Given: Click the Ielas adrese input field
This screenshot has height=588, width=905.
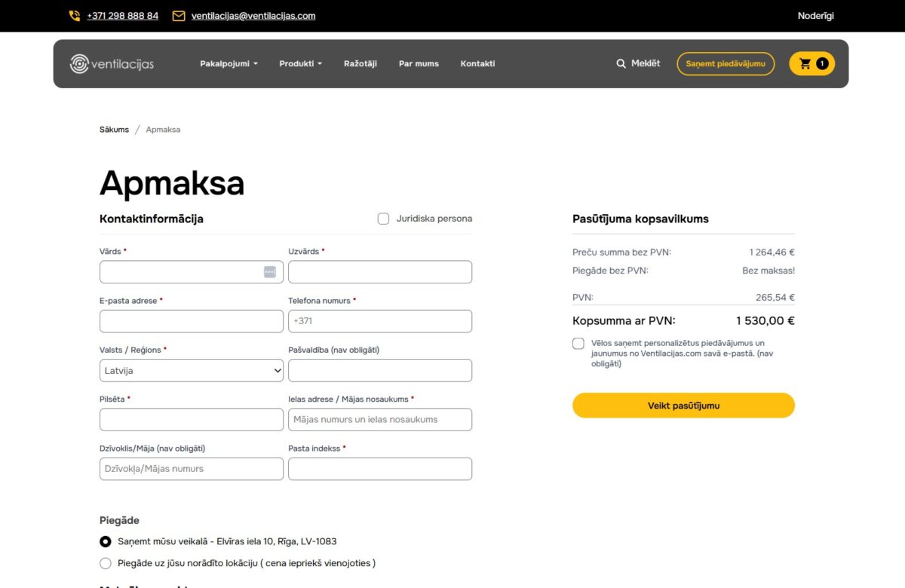Looking at the screenshot, I should [380, 420].
